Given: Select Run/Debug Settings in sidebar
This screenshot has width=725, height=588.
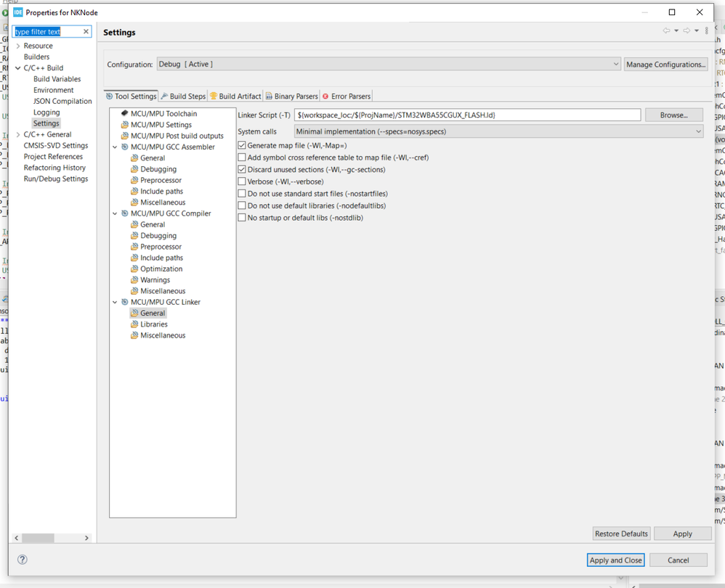Looking at the screenshot, I should pyautogui.click(x=56, y=179).
